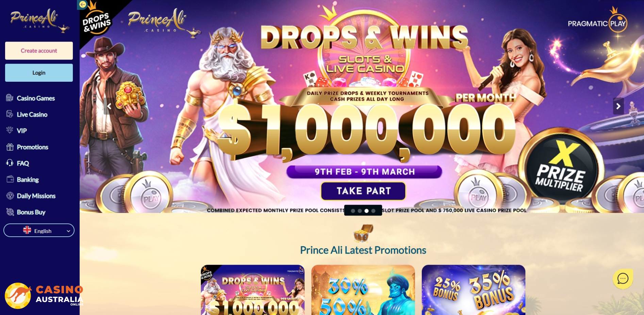This screenshot has width=644, height=315.
Task: Click the Login button
Action: click(x=39, y=73)
